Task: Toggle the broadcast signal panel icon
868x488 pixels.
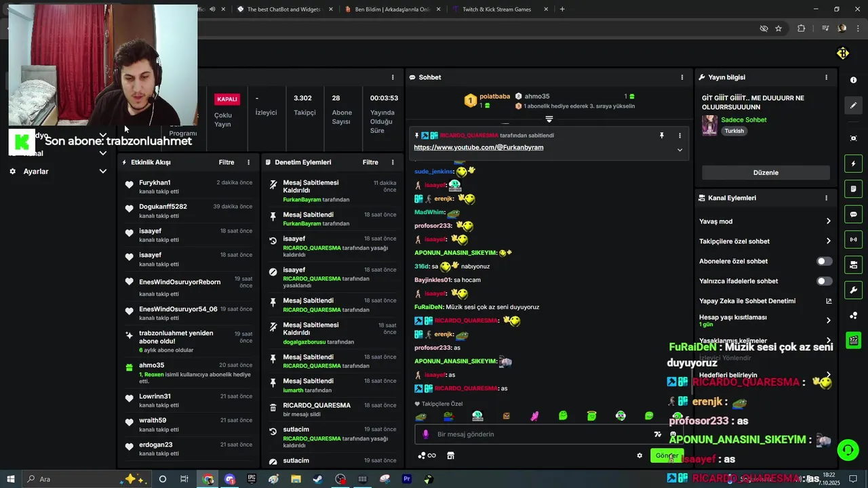Action: tap(853, 239)
